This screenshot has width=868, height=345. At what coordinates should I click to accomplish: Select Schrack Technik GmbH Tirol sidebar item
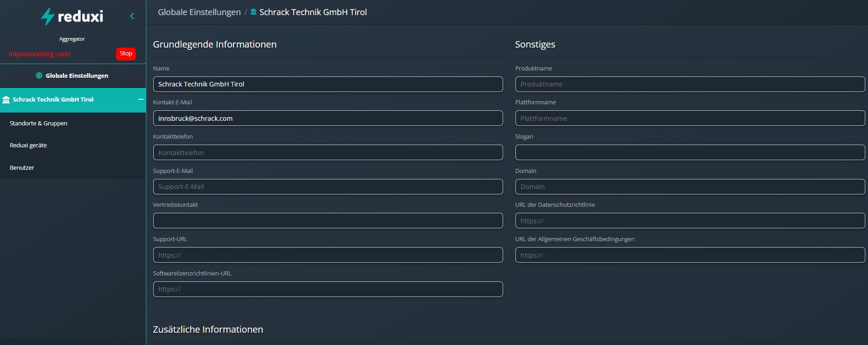coord(73,100)
